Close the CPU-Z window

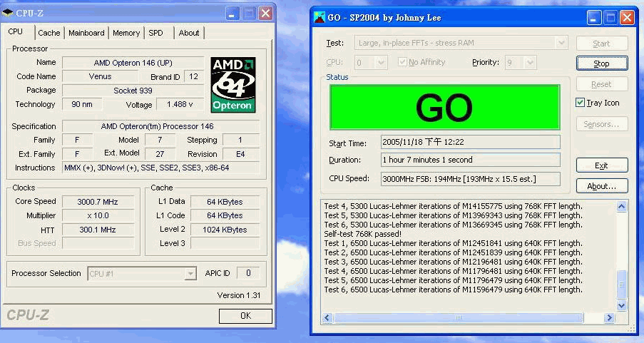[266, 14]
